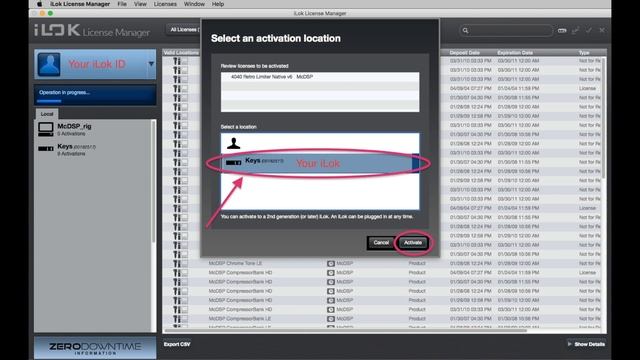Select the Keys location in dialog list
Viewport: 640px width, 360px height.
[x=320, y=163]
